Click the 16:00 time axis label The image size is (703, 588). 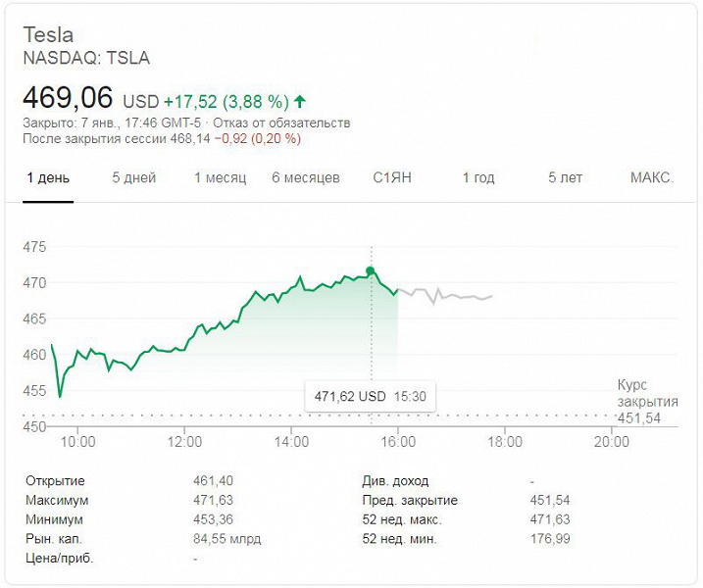(x=397, y=442)
